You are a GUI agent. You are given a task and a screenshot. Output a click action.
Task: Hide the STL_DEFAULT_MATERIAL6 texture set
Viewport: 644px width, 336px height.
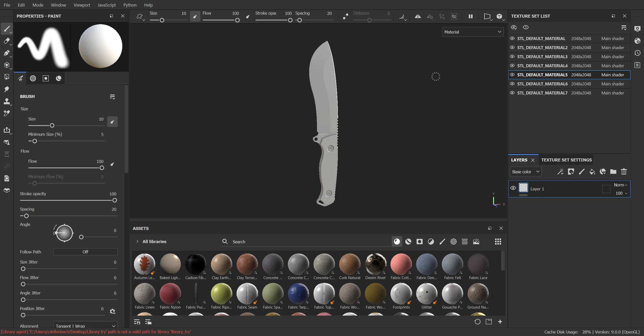click(512, 84)
